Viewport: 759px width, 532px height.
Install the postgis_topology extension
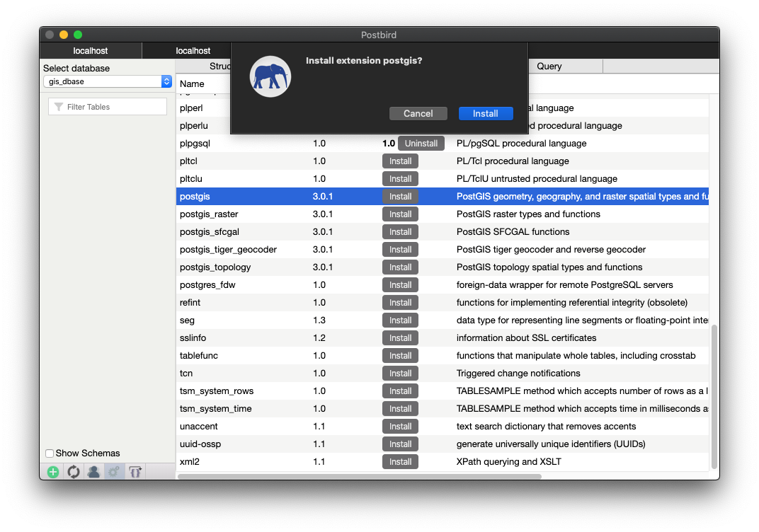coord(400,267)
